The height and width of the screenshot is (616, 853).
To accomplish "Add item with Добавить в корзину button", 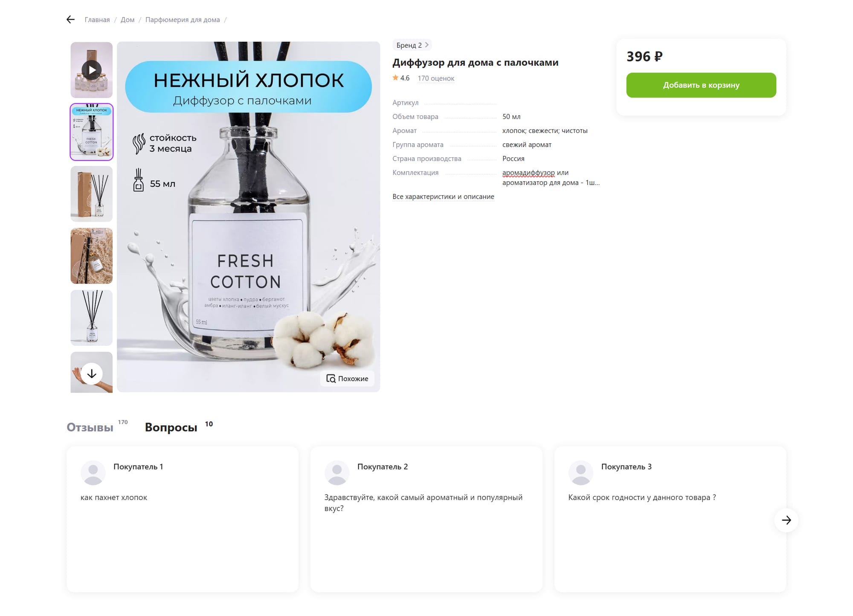I will click(701, 85).
